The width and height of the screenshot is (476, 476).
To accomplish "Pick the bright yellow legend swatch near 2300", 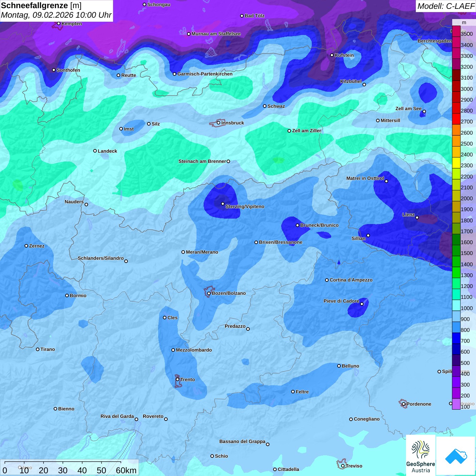I will 456,163.
